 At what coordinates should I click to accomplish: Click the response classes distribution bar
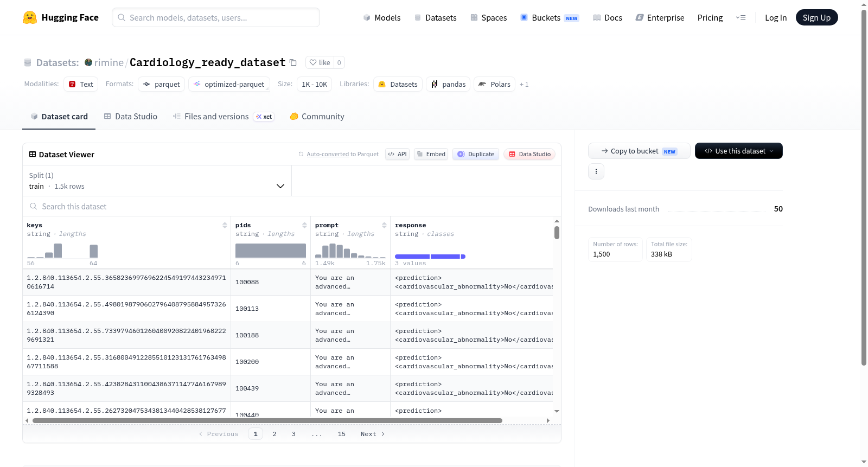pyautogui.click(x=430, y=256)
